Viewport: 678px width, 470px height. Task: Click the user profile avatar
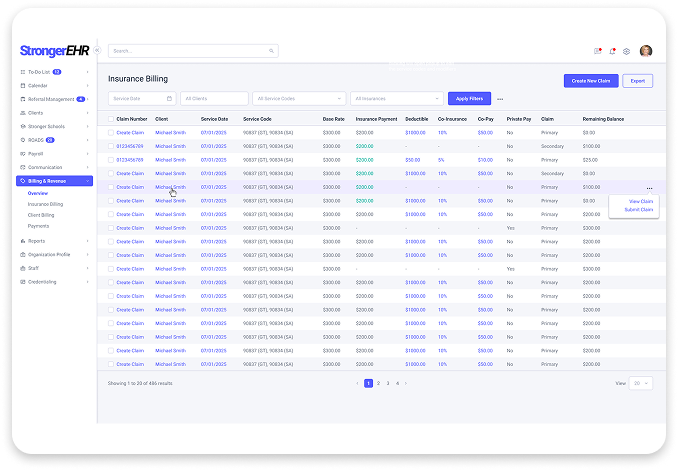click(645, 51)
